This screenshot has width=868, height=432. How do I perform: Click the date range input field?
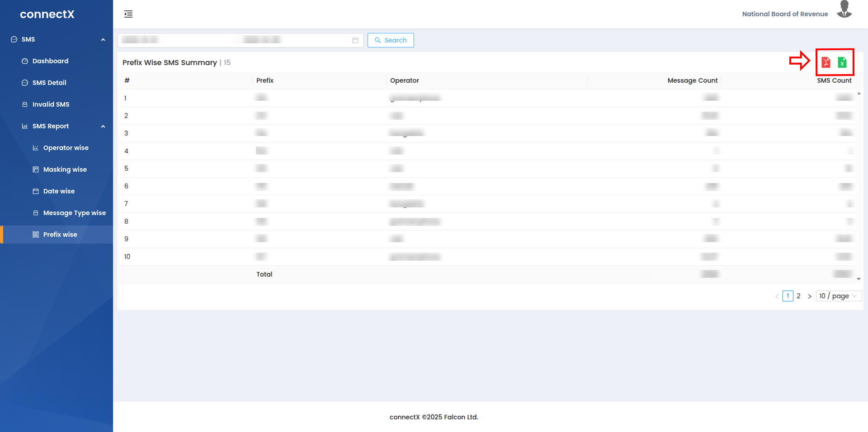pyautogui.click(x=235, y=40)
